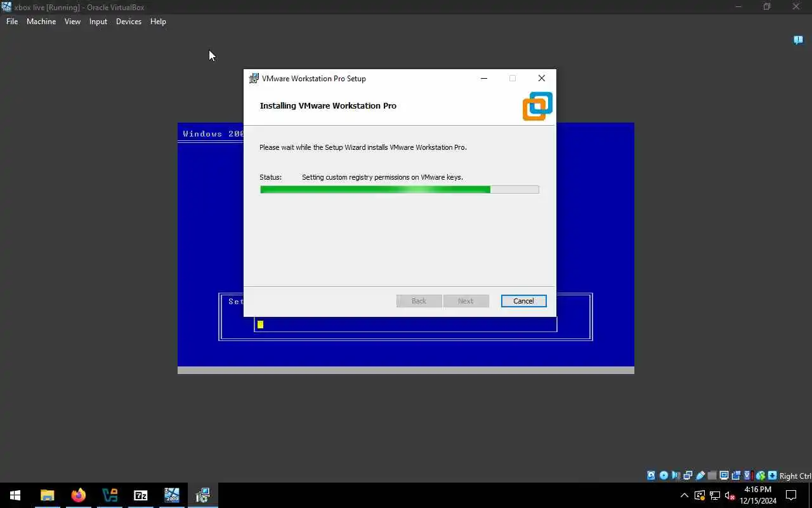Screen dimensions: 812x508
Task: Click the USB devices status icon
Action: (x=700, y=476)
